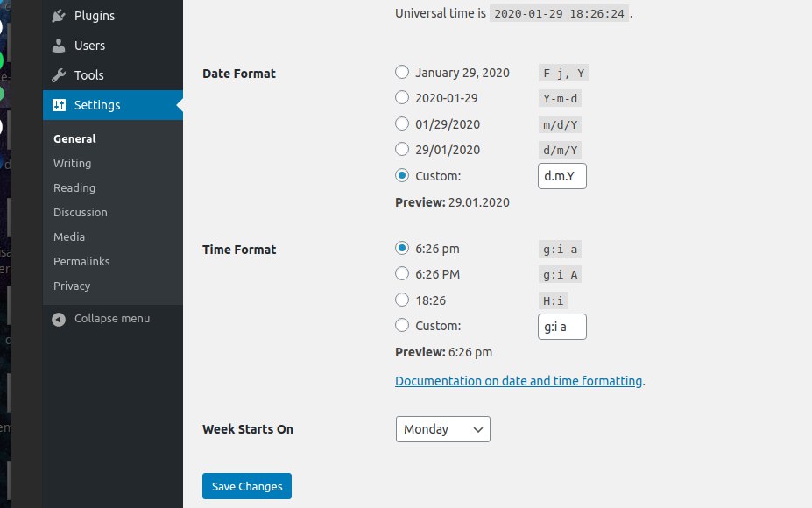Click the Week Starts On label
Image resolution: width=812 pixels, height=508 pixels.
pos(248,429)
